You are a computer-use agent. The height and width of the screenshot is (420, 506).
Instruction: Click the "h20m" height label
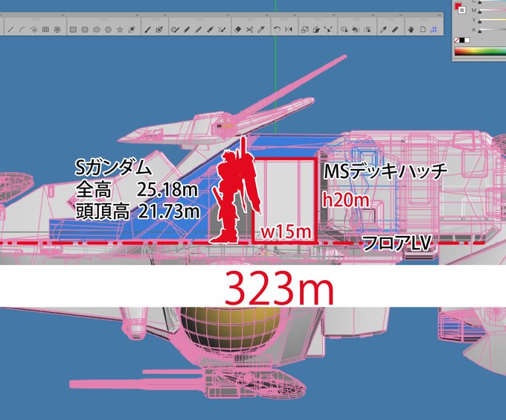[x=345, y=200]
